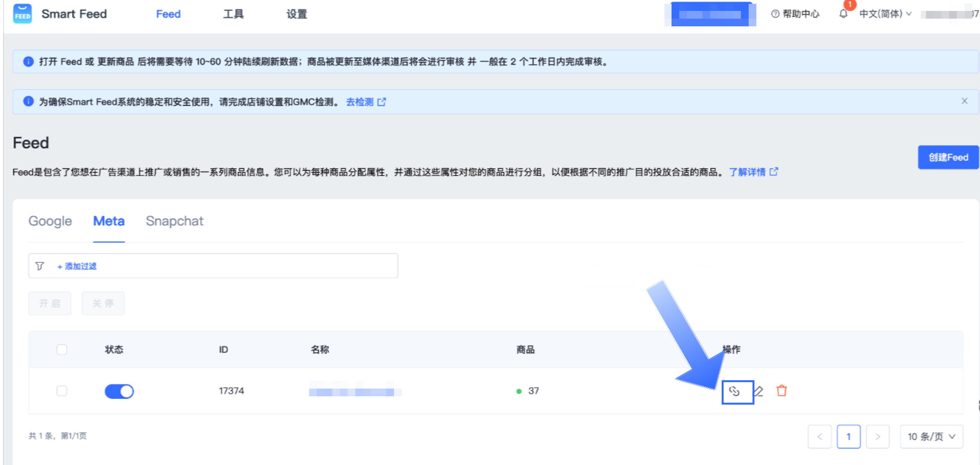Image resolution: width=980 pixels, height=465 pixels.
Task: Check the select-all checkbox in the table header
Action: [x=62, y=349]
